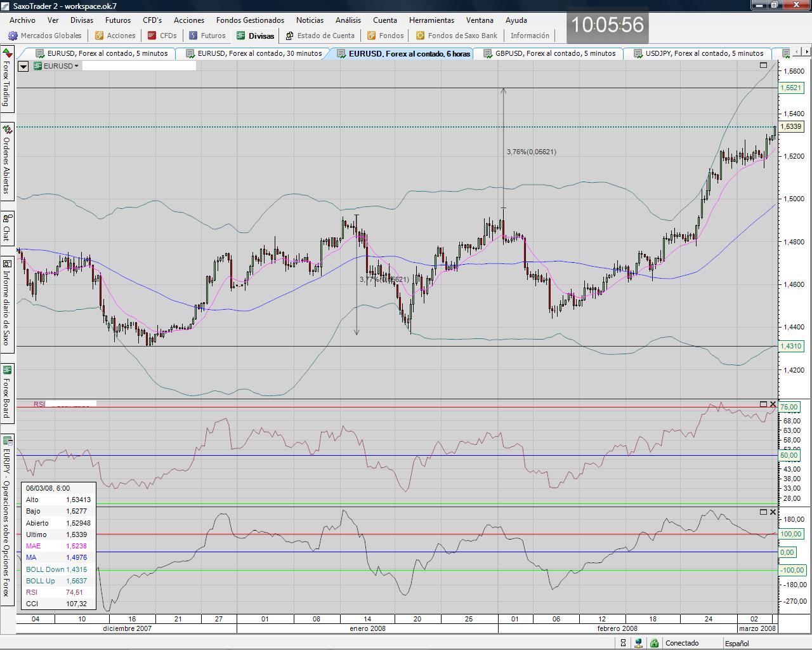Click the network connection status icon
Screen dimensions: 812x650
pyautogui.click(x=639, y=643)
